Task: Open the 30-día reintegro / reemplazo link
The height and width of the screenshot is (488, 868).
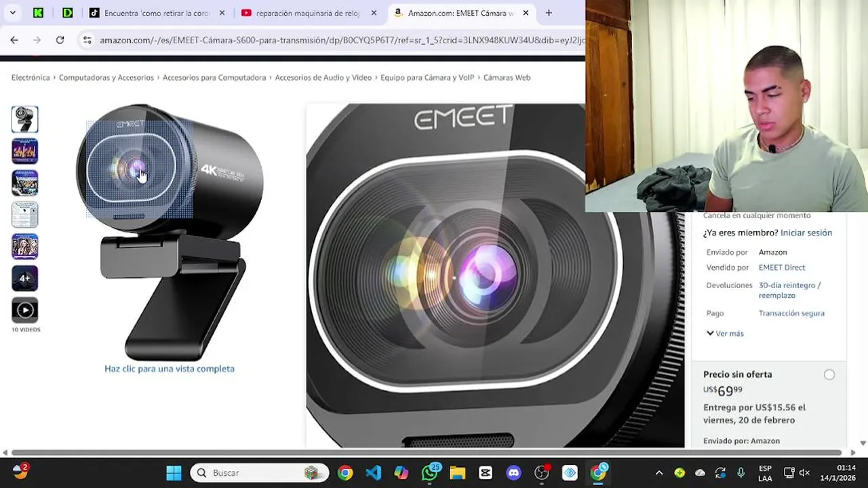Action: coord(790,290)
